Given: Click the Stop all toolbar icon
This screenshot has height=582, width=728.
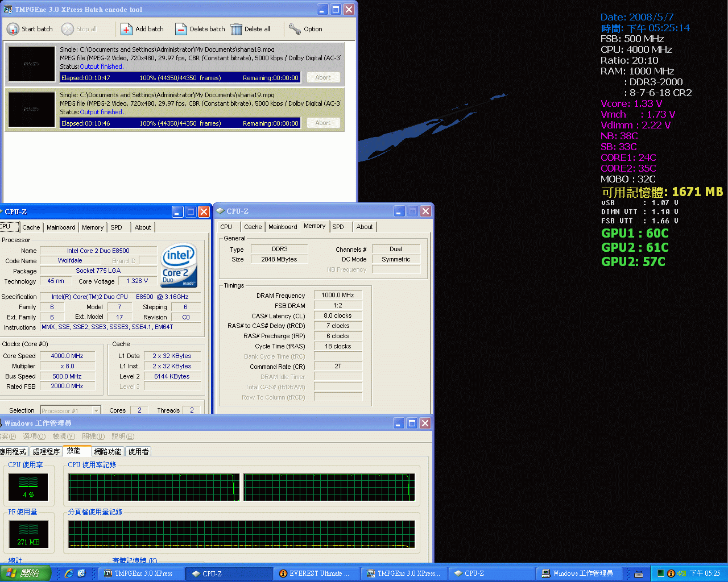Looking at the screenshot, I should (68, 29).
